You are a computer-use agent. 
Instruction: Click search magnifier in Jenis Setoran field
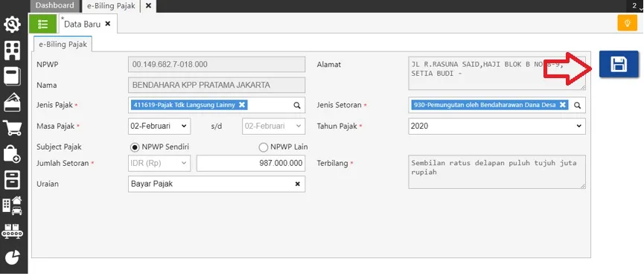[578, 105]
